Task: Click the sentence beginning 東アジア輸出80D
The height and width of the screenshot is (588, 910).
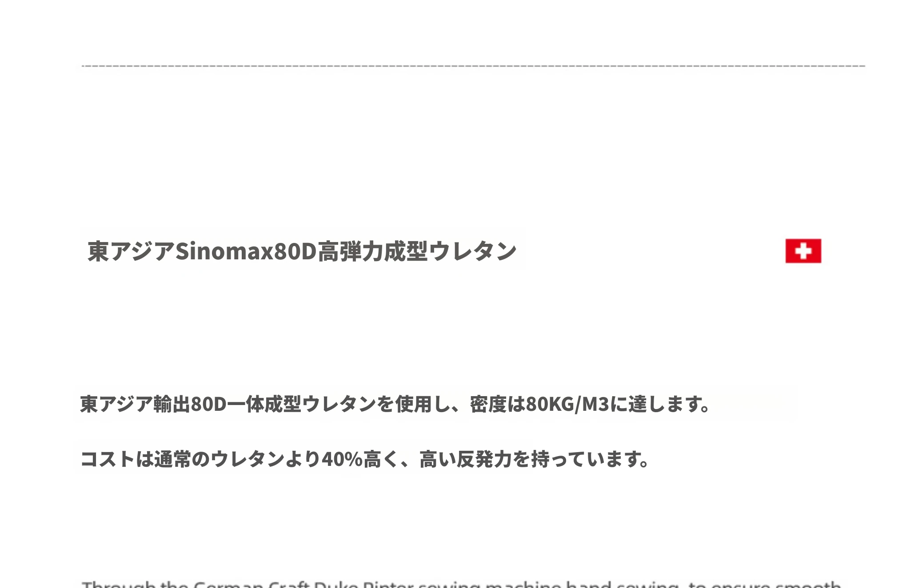Action: point(395,404)
